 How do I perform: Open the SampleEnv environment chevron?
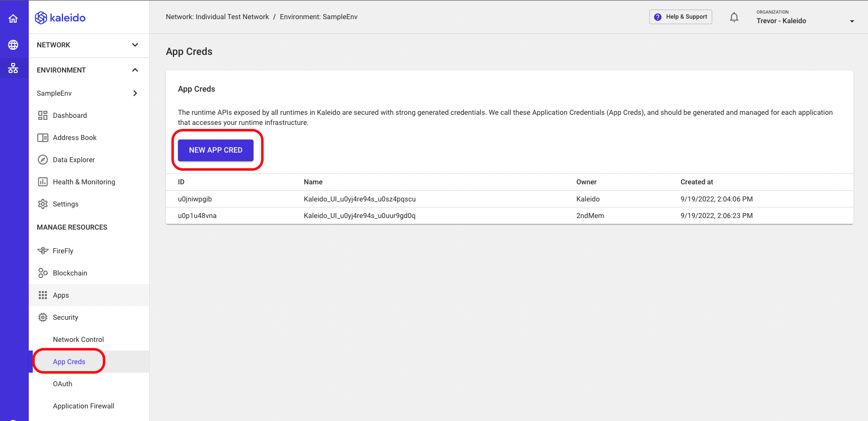coord(135,93)
